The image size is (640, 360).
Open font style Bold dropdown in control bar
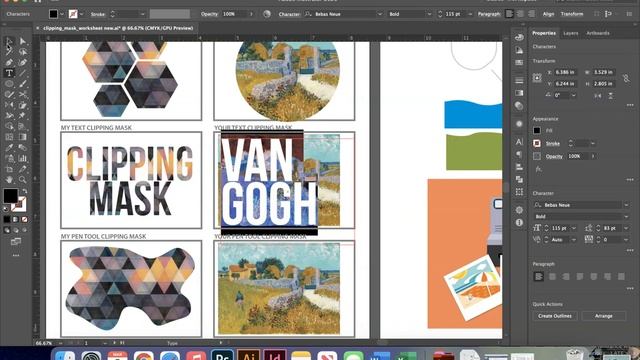(x=429, y=14)
